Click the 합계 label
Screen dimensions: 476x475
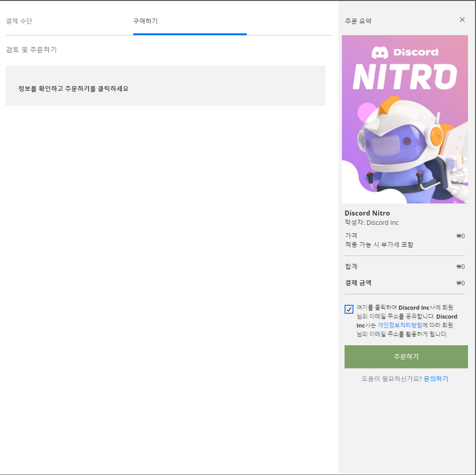coord(351,266)
